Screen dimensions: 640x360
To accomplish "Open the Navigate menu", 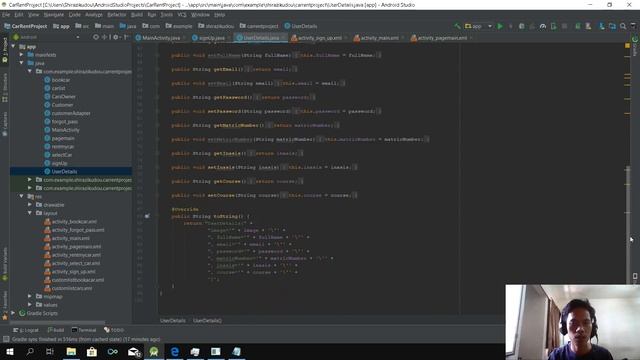I will tap(53, 15).
